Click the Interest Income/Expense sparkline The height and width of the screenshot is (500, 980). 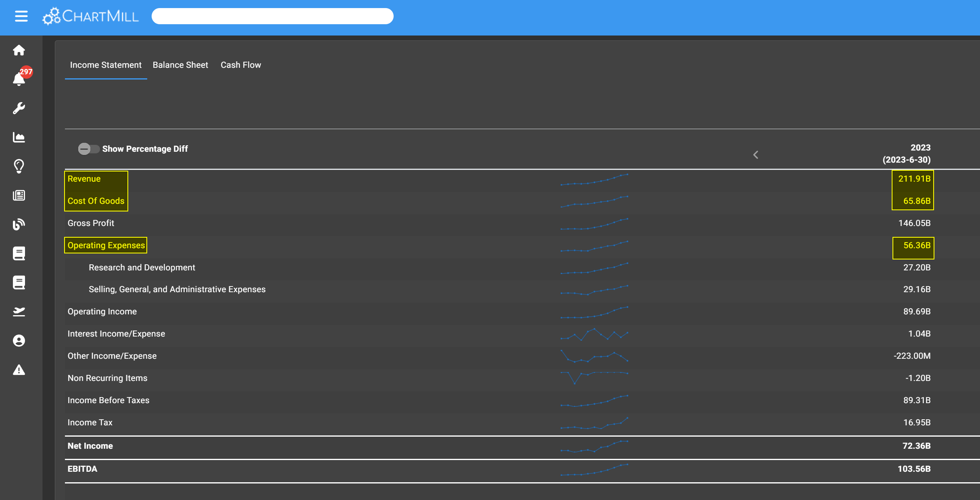(x=594, y=335)
